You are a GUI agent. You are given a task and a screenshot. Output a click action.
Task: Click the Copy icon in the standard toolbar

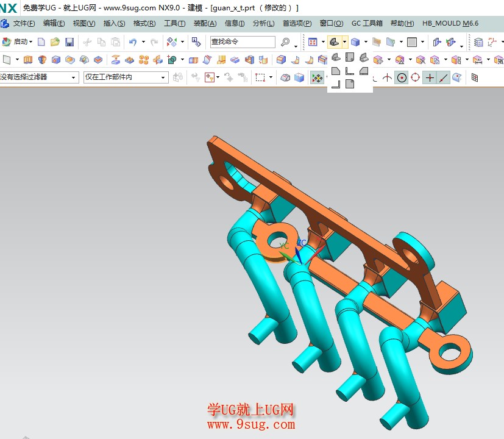pos(101,42)
